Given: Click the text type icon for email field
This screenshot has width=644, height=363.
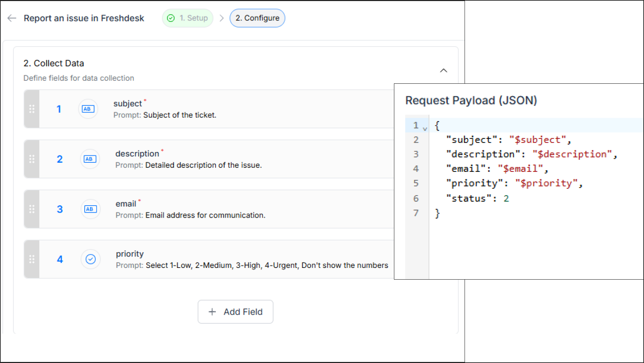Looking at the screenshot, I should 90,209.
